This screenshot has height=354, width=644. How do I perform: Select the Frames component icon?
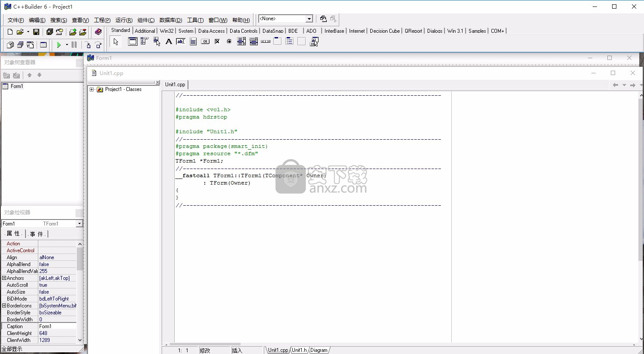(133, 42)
